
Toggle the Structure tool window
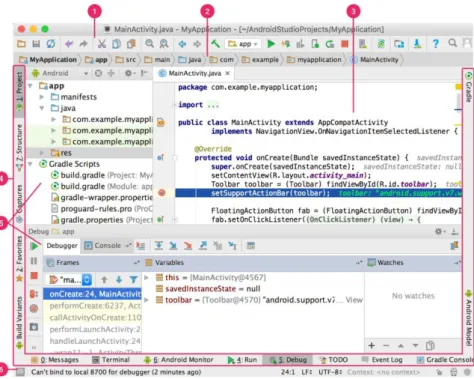19,147
